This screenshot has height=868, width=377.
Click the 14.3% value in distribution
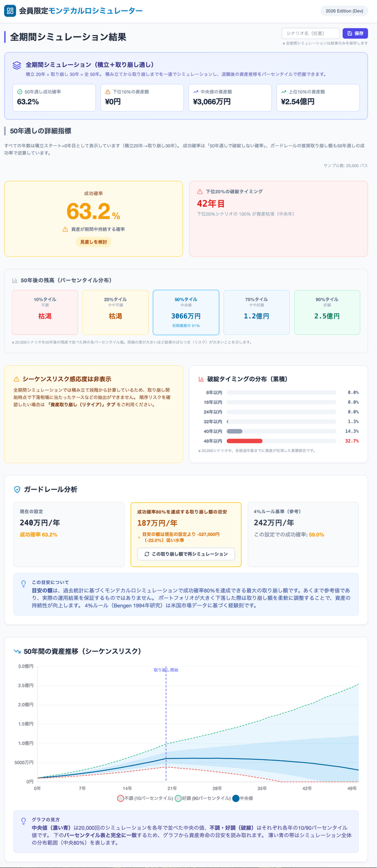click(x=352, y=431)
